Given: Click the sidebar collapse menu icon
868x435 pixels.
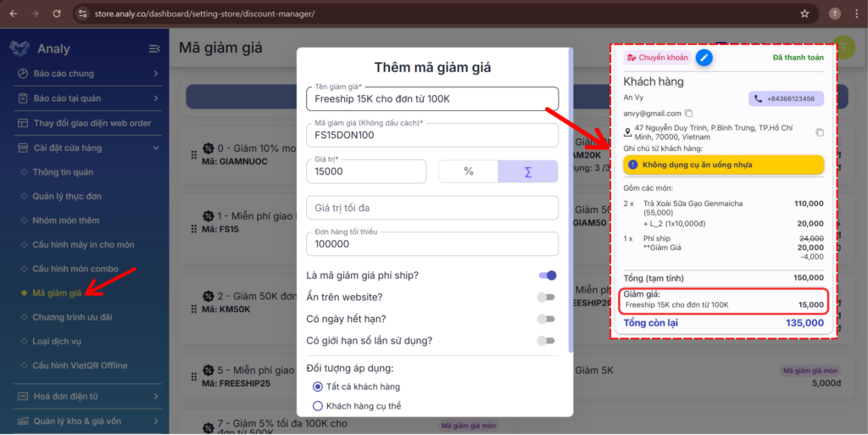Looking at the screenshot, I should 154,48.
